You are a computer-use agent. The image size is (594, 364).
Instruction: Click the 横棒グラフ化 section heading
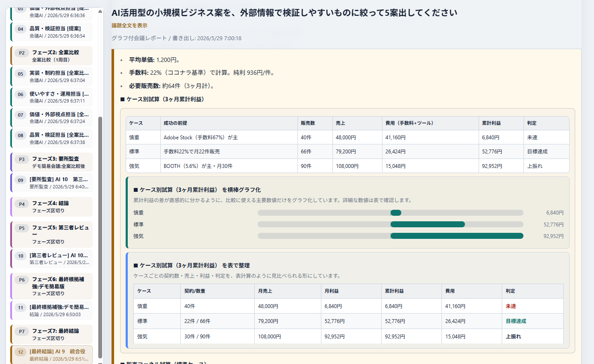197,190
